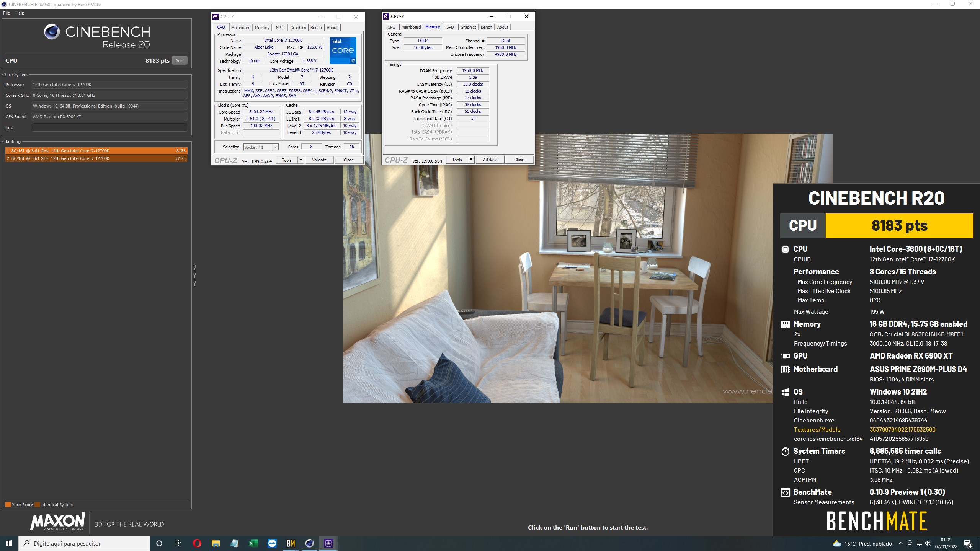The width and height of the screenshot is (980, 551).
Task: Open TeamViewer icon in taskbar
Action: point(272,543)
